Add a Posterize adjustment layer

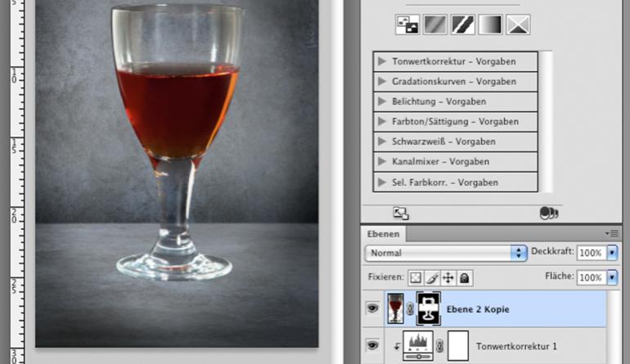(x=435, y=25)
